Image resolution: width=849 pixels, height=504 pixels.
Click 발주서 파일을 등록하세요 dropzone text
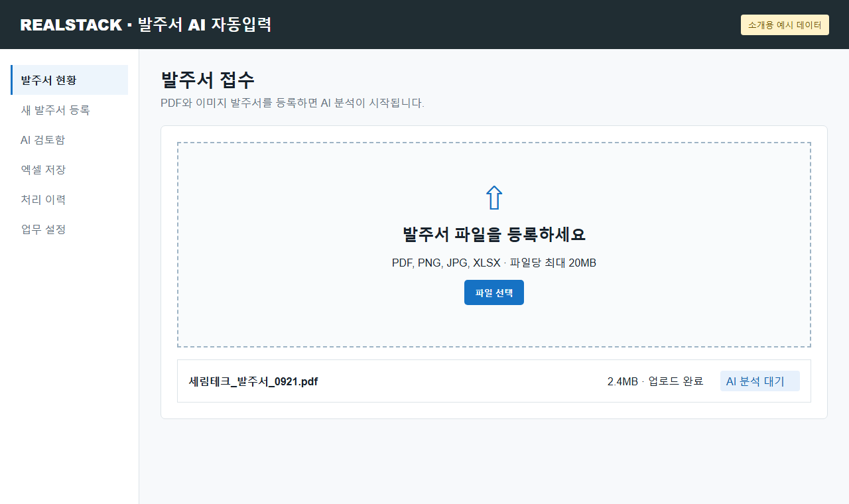click(x=494, y=234)
